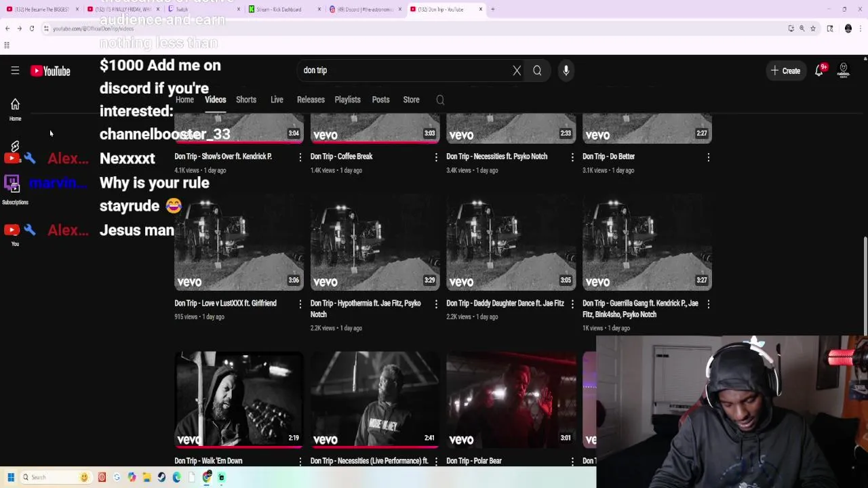The width and height of the screenshot is (868, 488).
Task: Switch to the Shorts channel tab
Action: (x=246, y=100)
